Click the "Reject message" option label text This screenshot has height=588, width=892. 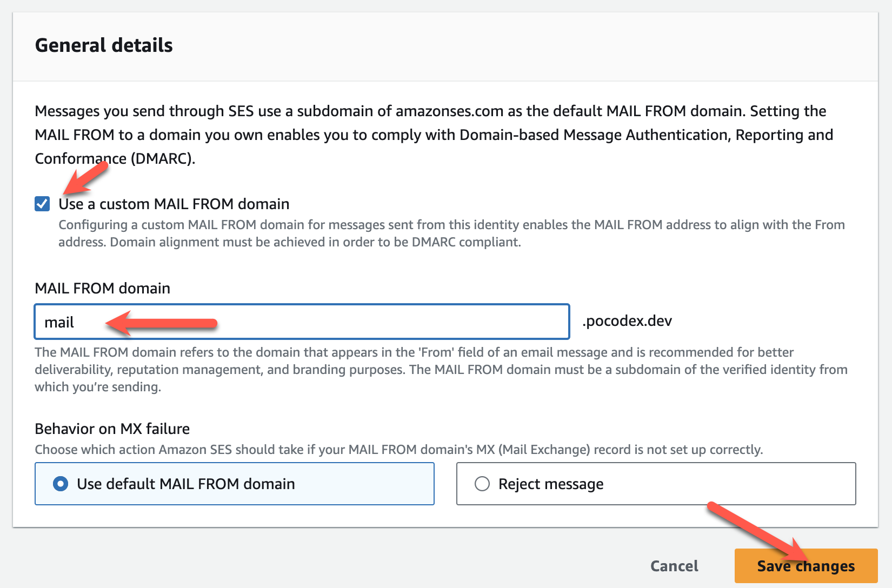click(550, 484)
